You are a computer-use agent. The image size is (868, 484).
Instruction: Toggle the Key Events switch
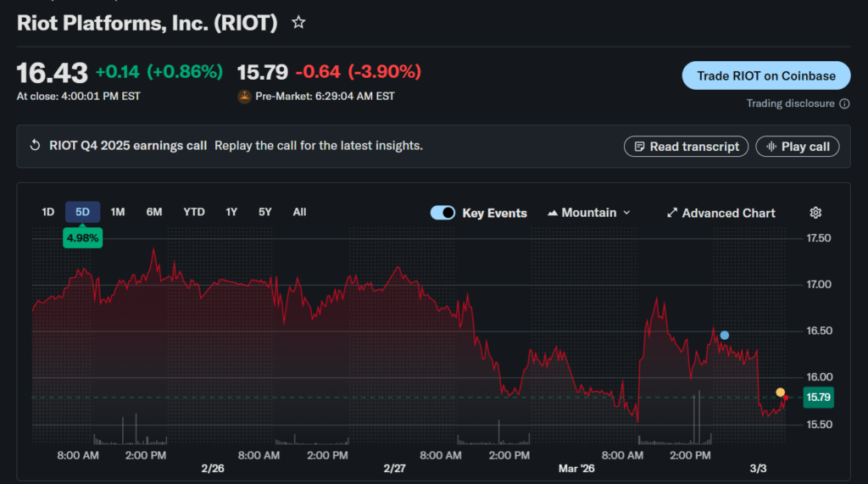tap(443, 213)
